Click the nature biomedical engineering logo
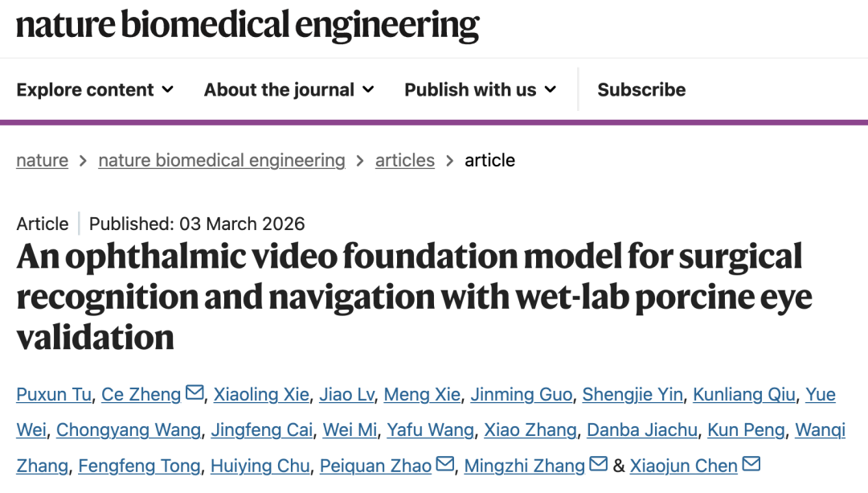This screenshot has height=493, width=868. pos(248,26)
